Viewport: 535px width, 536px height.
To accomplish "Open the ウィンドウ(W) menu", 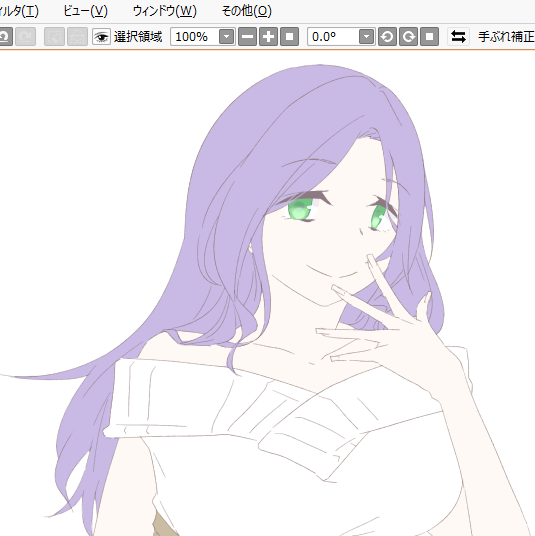I will tap(165, 11).
